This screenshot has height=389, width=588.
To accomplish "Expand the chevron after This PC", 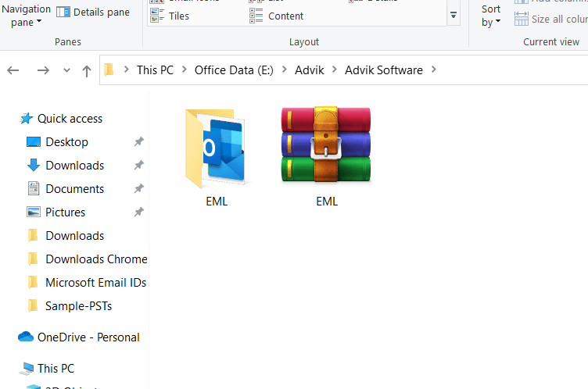I will 184,70.
